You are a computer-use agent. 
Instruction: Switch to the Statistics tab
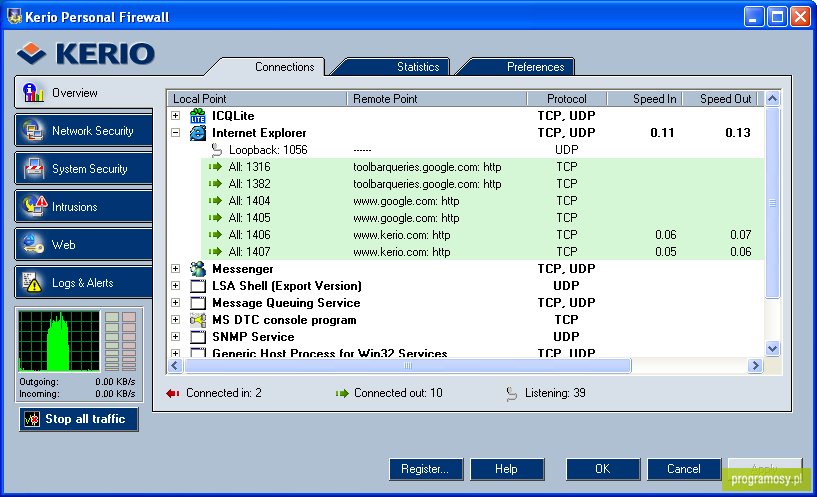coord(418,67)
